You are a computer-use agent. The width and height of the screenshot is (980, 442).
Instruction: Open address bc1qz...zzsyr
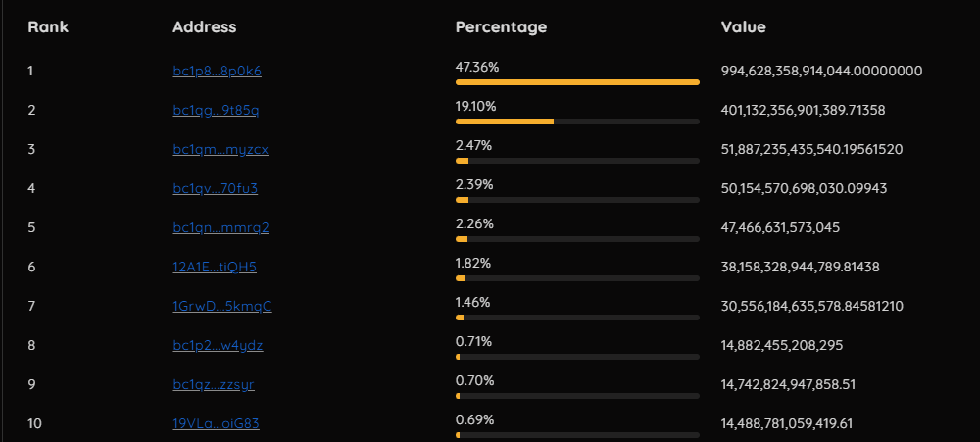(214, 384)
